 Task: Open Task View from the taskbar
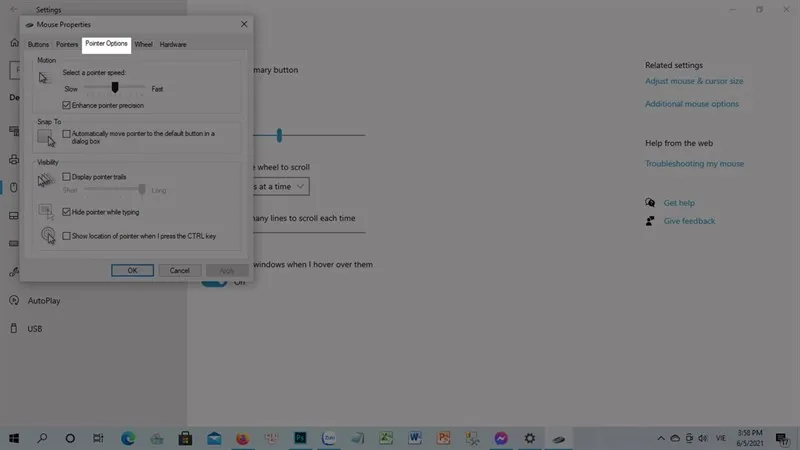pyautogui.click(x=99, y=438)
